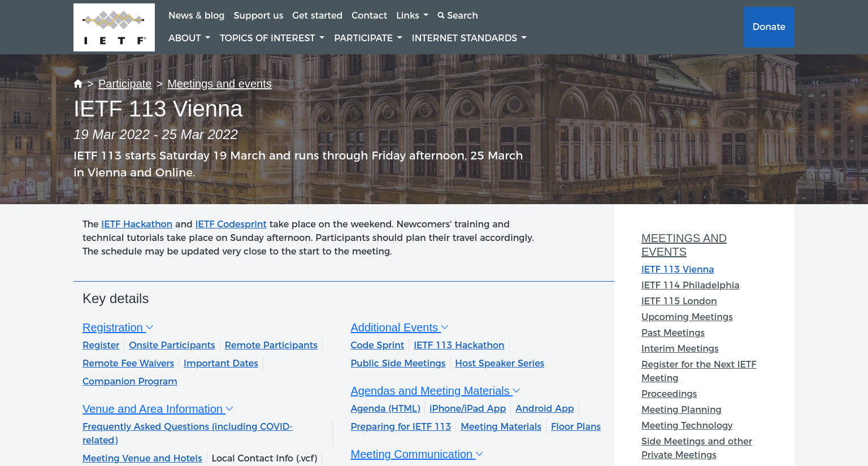
Task: Open iPhone/iPad App link
Action: pos(467,408)
